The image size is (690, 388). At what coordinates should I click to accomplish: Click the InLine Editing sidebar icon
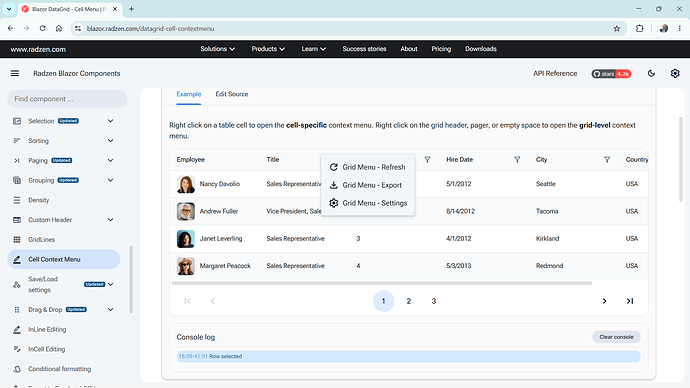(17, 329)
